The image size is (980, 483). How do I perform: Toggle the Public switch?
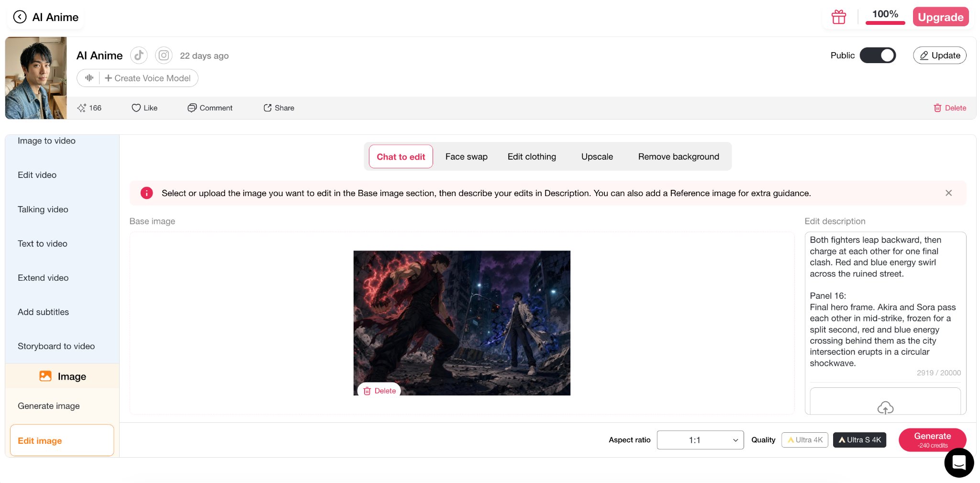(878, 55)
